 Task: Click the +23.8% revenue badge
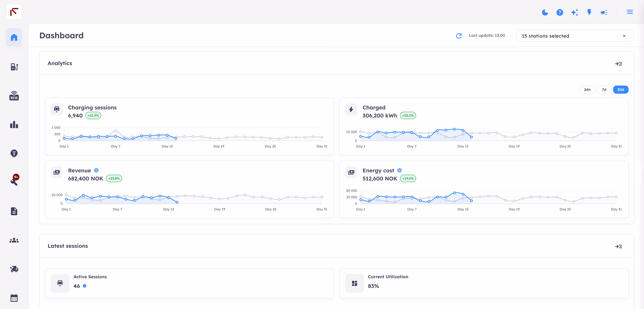114,179
